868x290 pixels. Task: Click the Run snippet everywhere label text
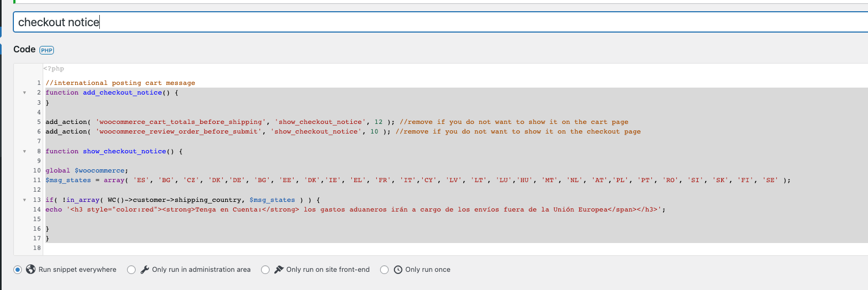(x=77, y=270)
